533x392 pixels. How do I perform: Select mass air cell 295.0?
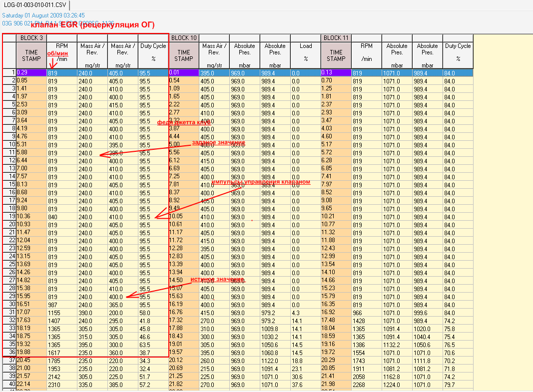[x=123, y=321]
